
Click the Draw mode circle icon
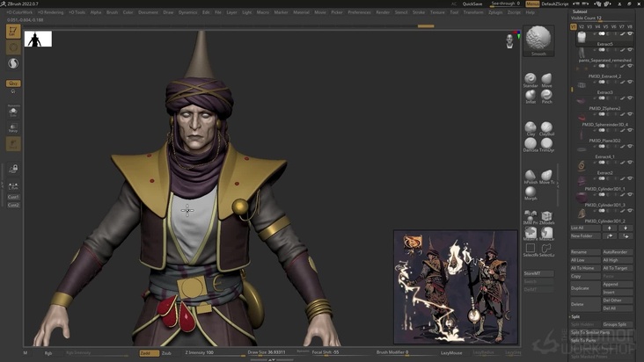point(13,47)
